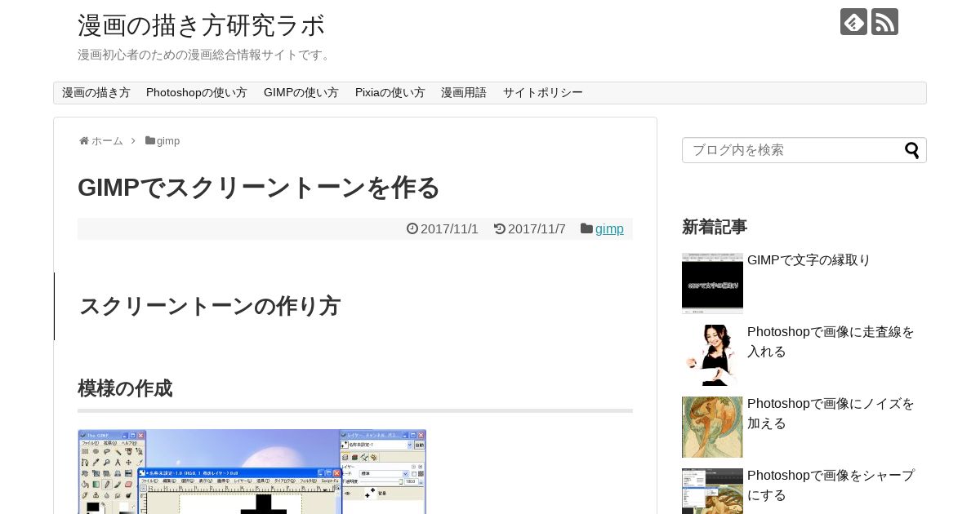The width and height of the screenshot is (980, 514).
Task: Click the gimp breadcrumb link
Action: (x=168, y=141)
